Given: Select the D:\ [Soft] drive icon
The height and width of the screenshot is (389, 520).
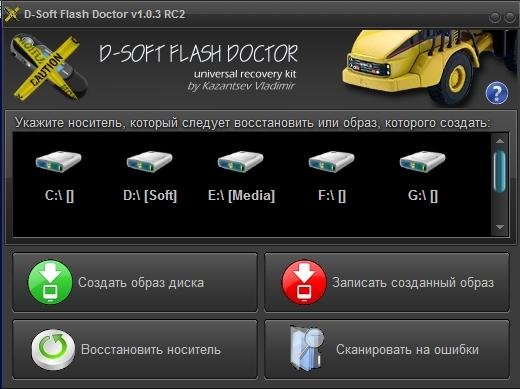Looking at the screenshot, I should [149, 162].
